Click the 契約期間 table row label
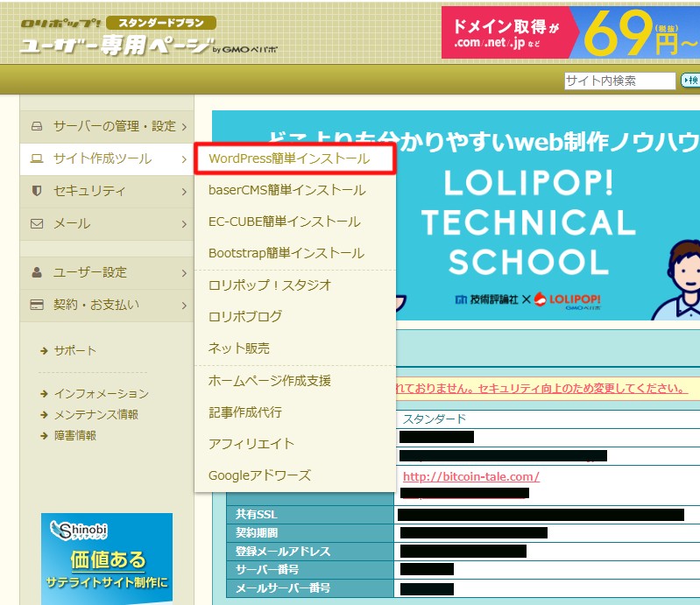 [x=256, y=532]
